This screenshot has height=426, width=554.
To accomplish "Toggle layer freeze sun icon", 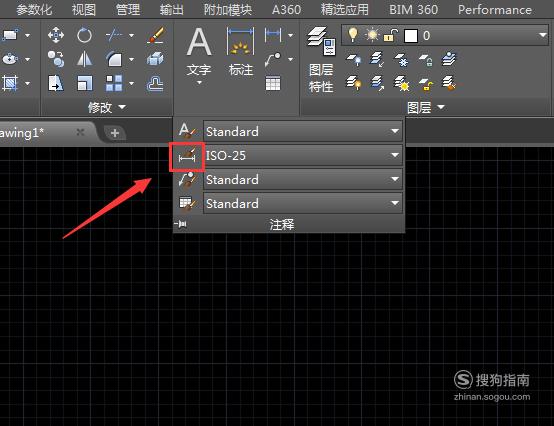I will (x=372, y=35).
